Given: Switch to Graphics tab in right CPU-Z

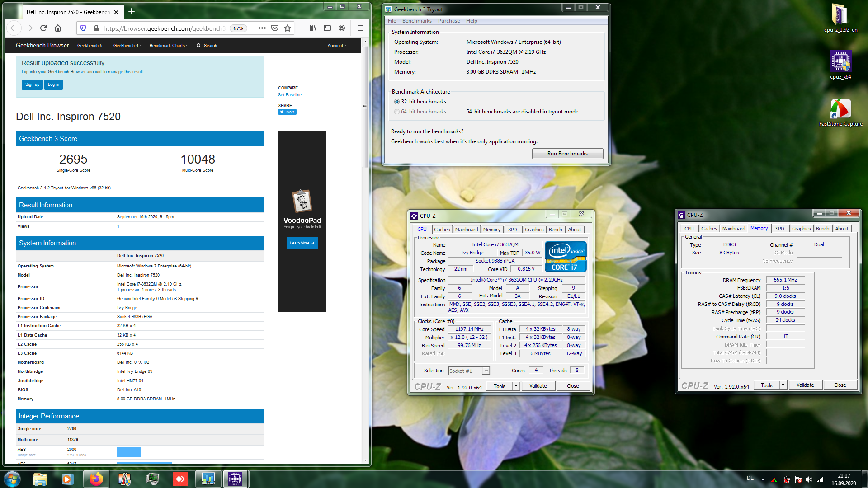Looking at the screenshot, I should (801, 229).
